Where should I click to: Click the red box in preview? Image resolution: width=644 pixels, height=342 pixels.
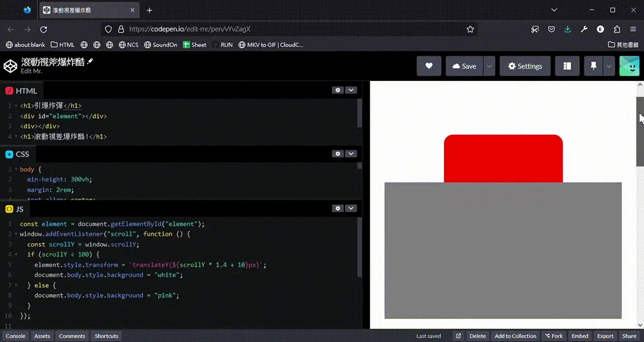click(x=503, y=158)
